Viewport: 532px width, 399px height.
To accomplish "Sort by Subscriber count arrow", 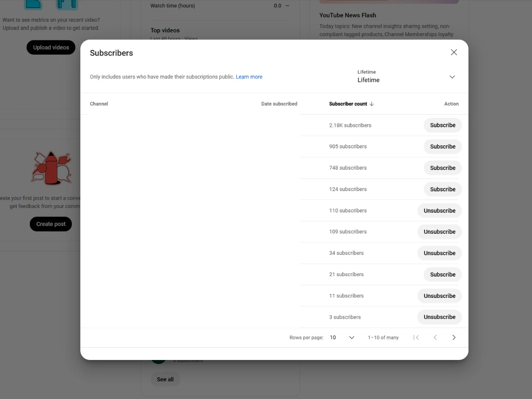I will coord(372,104).
